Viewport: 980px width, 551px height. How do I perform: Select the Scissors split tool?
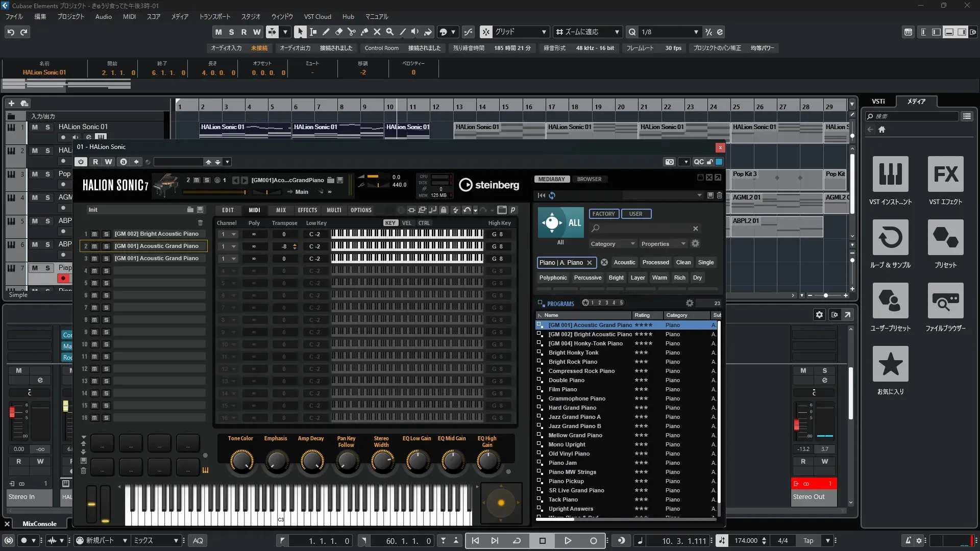click(352, 32)
